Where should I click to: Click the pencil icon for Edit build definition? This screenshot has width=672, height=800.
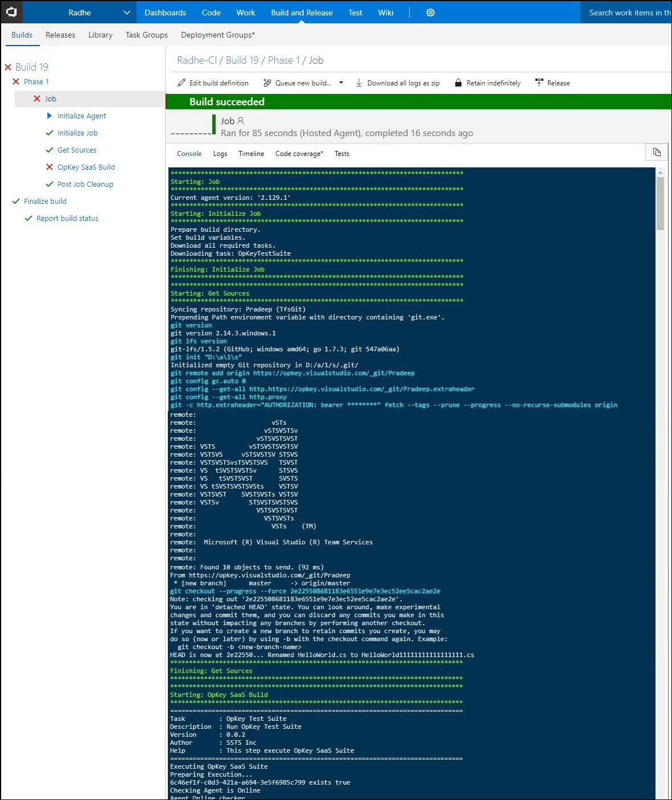pyautogui.click(x=182, y=83)
